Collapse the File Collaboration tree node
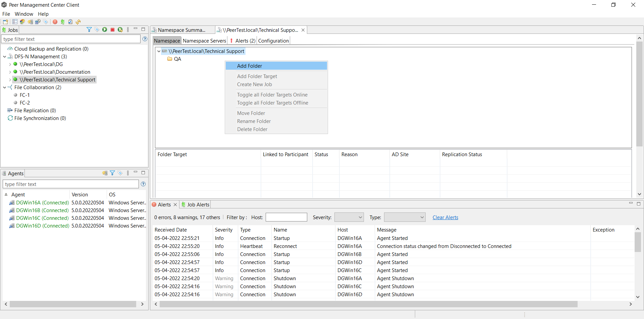The height and width of the screenshot is (319, 644). coord(5,87)
